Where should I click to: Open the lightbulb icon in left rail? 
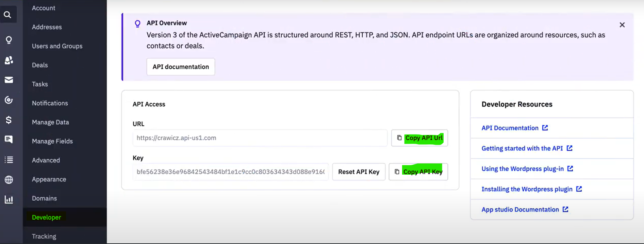9,40
